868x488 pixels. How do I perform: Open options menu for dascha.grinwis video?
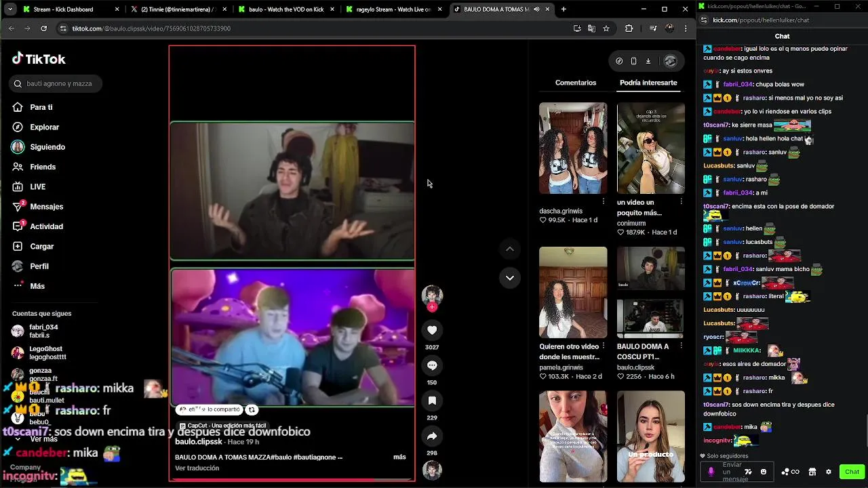point(604,201)
